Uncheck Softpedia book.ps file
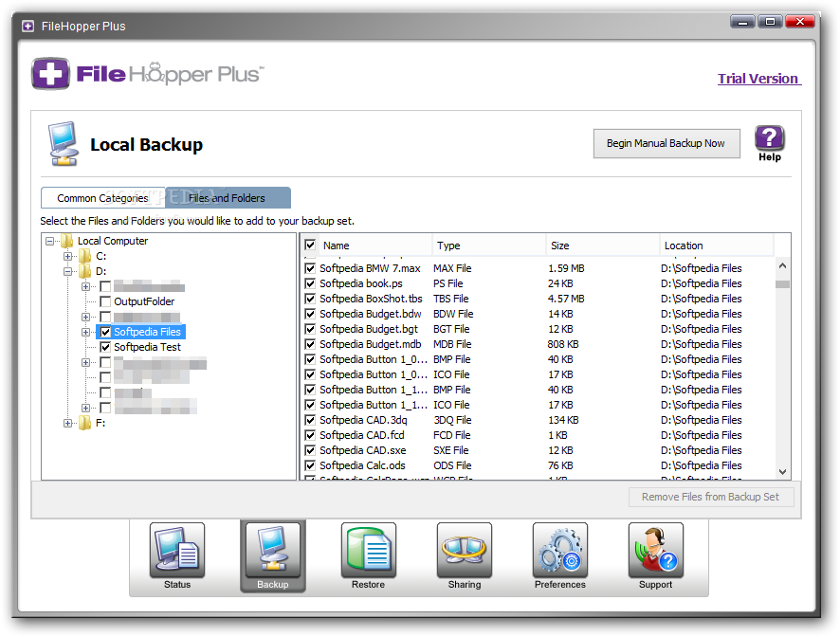Screen dimensions: 840x637 [310, 282]
